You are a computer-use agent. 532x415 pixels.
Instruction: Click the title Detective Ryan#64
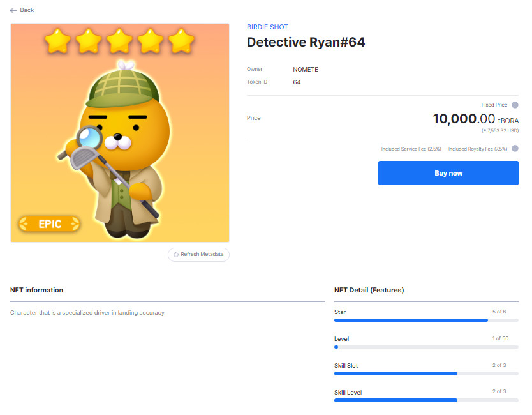tap(306, 42)
